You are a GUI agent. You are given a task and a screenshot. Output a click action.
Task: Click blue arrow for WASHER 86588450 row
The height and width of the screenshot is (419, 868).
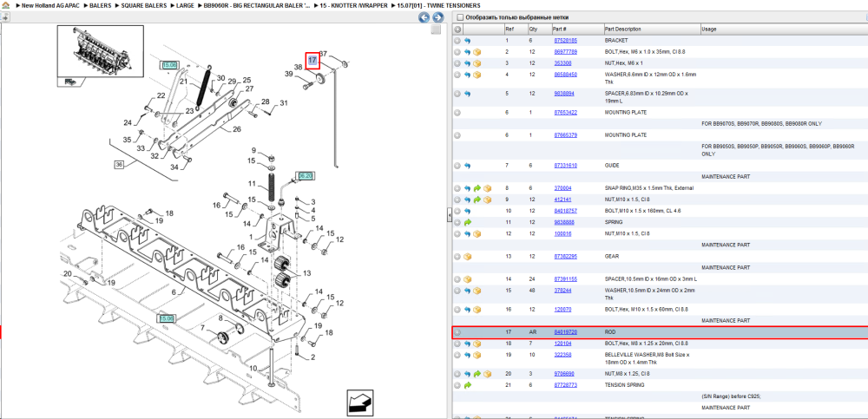tap(467, 75)
